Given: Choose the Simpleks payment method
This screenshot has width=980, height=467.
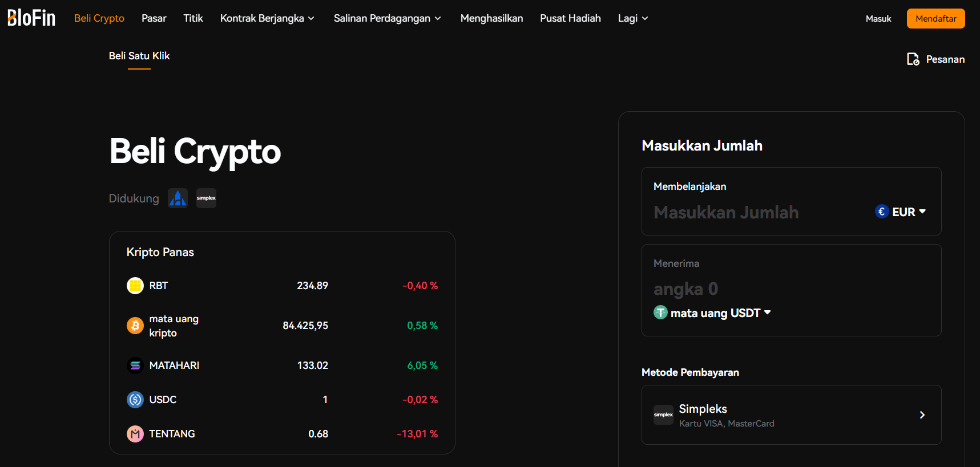Looking at the screenshot, I should pos(792,415).
